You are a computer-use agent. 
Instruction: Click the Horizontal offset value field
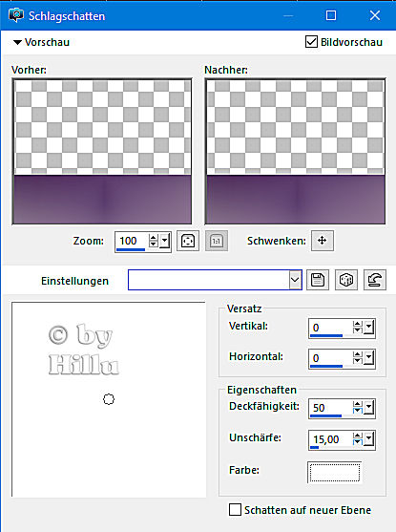(330, 358)
